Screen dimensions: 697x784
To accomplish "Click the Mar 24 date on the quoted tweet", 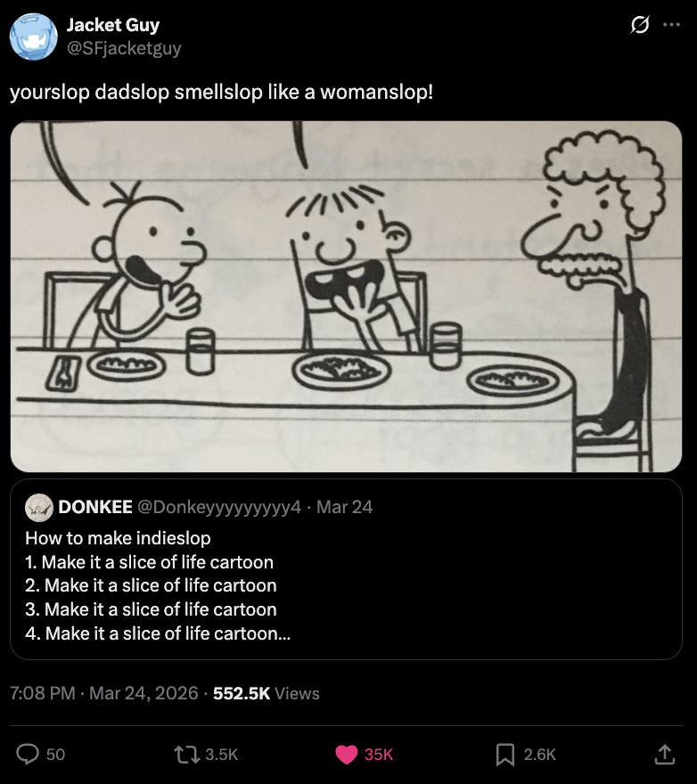I will point(344,507).
